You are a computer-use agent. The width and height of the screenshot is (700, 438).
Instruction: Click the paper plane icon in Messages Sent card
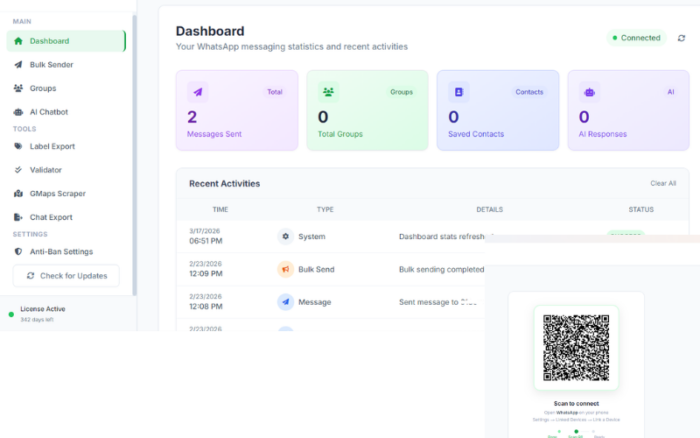[x=197, y=92]
